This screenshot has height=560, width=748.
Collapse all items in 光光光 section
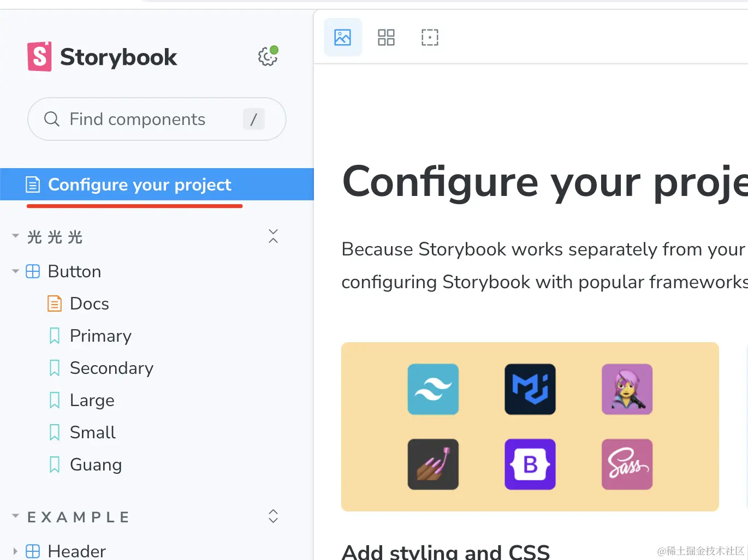274,236
